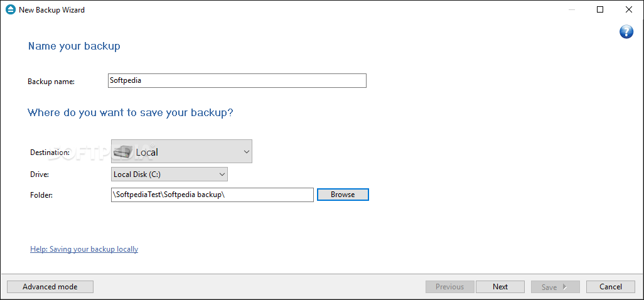Click the New Backup Wizard title text

coord(51,10)
